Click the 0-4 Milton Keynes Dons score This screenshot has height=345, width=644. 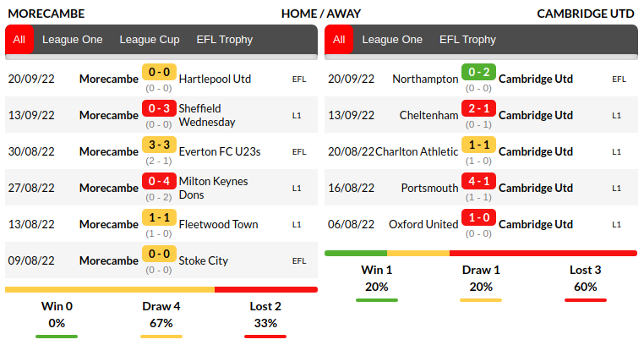pos(159,182)
